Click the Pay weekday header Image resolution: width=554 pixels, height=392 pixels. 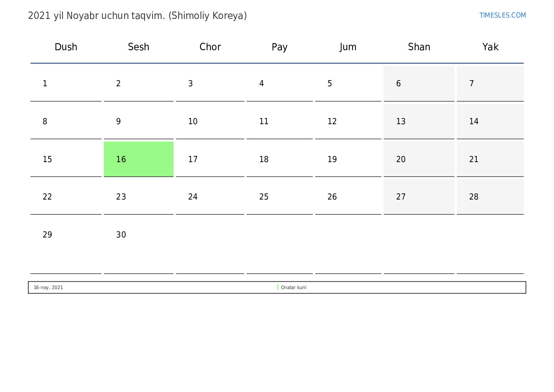point(280,47)
